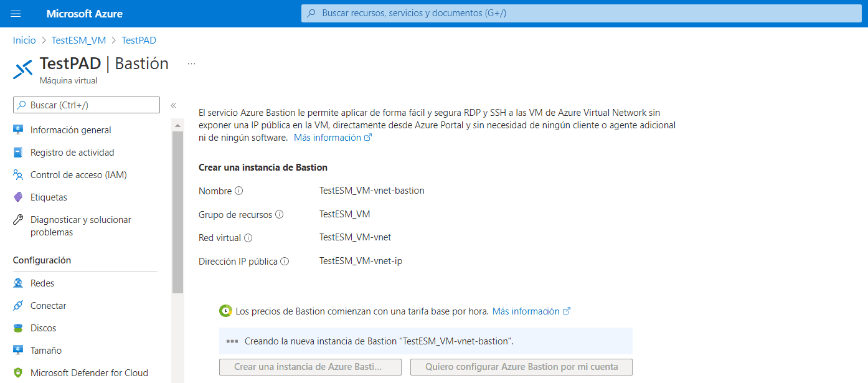This screenshot has height=383, width=868.
Task: Click the sidebar scrollbar thumb
Action: point(177,212)
